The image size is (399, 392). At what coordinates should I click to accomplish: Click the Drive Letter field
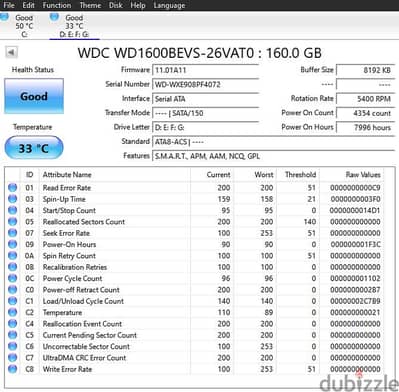(205, 127)
